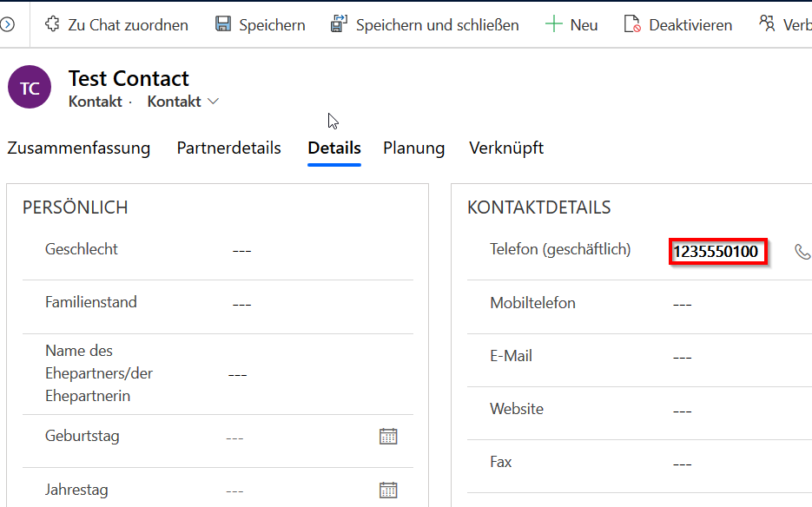
Task: Click the phone call icon beside business phone
Action: (802, 252)
